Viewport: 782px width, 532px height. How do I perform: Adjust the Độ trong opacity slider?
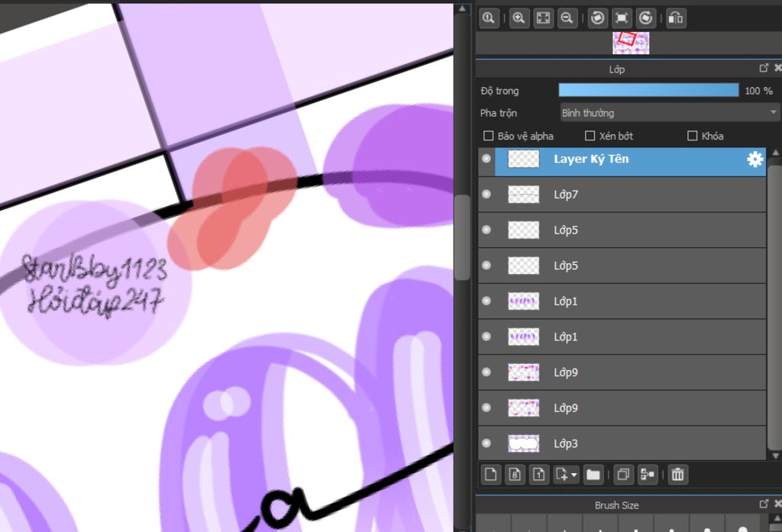648,90
